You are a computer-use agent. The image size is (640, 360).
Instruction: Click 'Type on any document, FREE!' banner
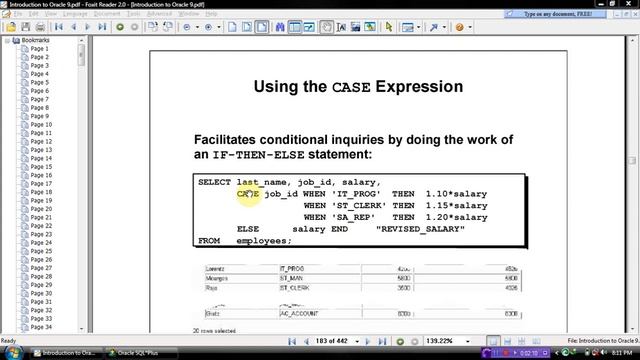[x=556, y=14]
